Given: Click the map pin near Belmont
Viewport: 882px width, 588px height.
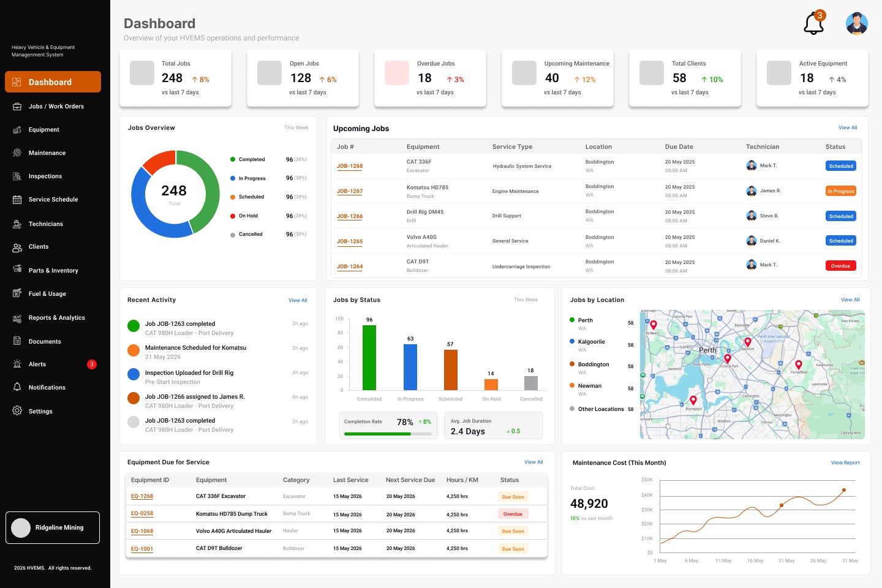Looking at the screenshot, I should point(747,343).
